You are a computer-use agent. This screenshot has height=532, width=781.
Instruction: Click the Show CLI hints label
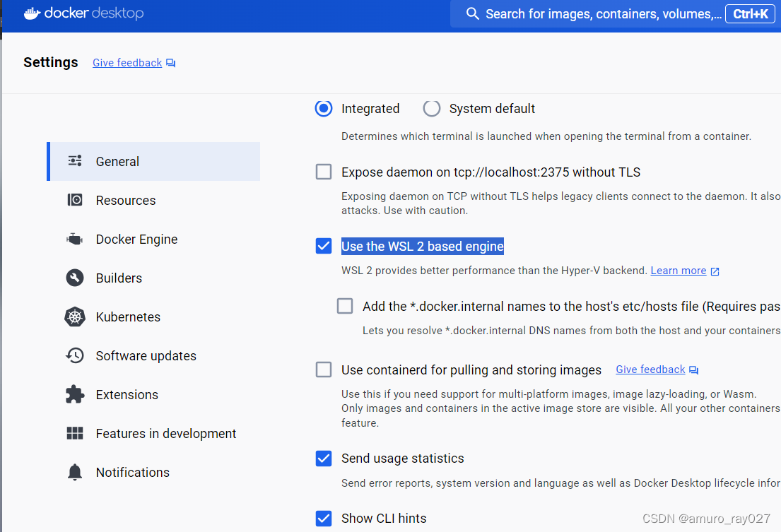pyautogui.click(x=384, y=518)
